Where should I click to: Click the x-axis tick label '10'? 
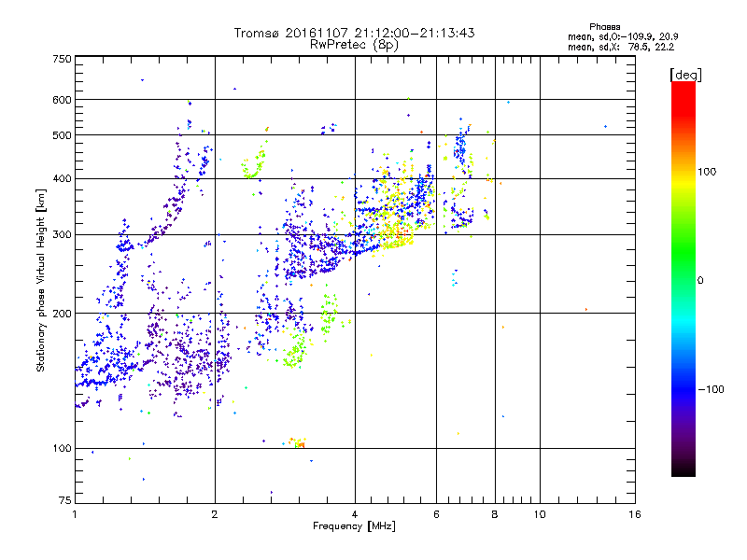pyautogui.click(x=540, y=514)
